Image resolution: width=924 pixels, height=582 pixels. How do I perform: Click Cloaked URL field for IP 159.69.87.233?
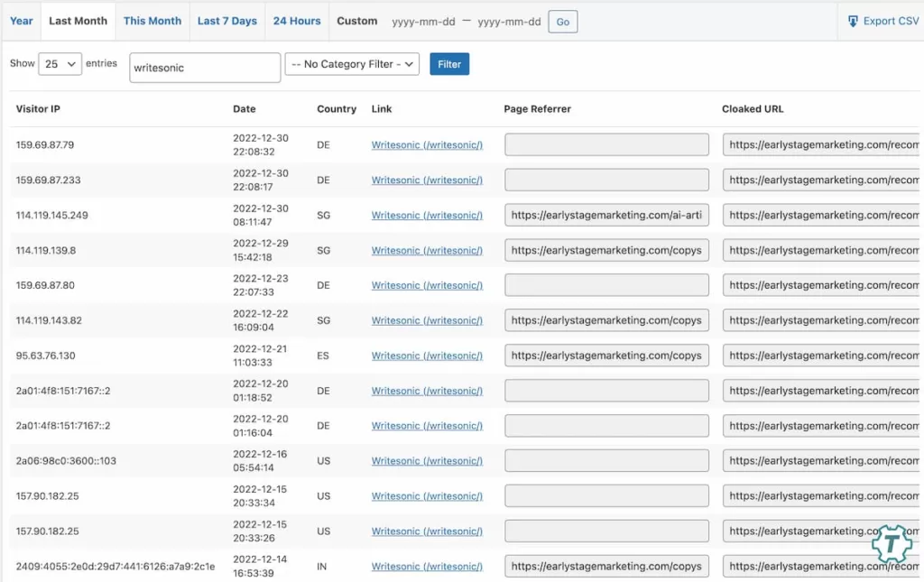click(823, 180)
